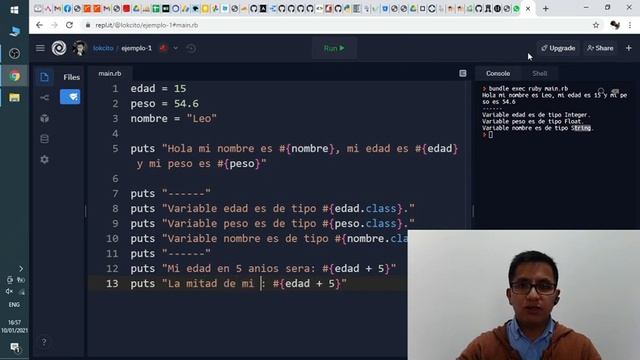Open the history icon in header
The width and height of the screenshot is (640, 360).
point(191,48)
